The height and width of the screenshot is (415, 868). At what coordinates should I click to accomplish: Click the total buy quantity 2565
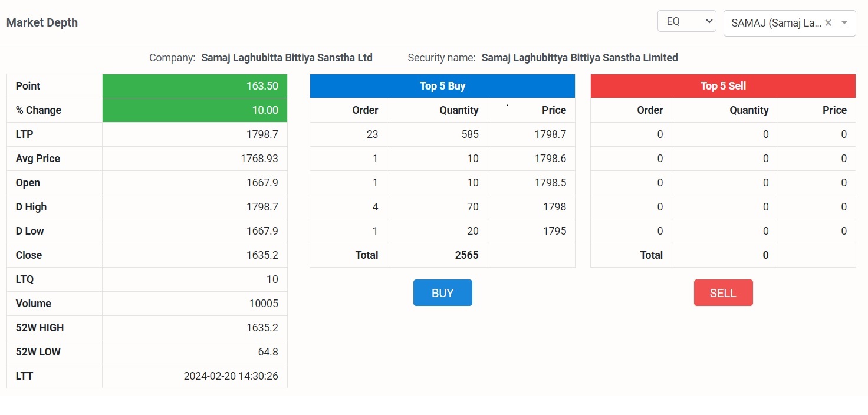point(466,255)
